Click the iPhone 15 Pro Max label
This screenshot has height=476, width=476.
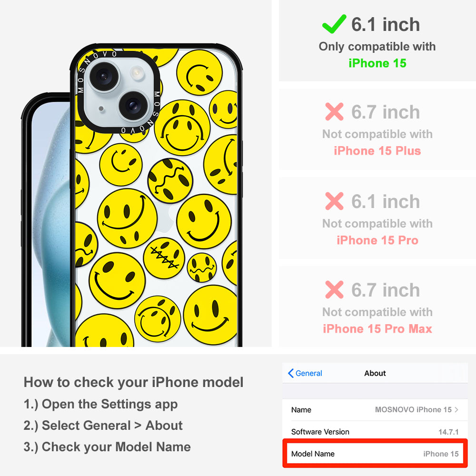(377, 329)
